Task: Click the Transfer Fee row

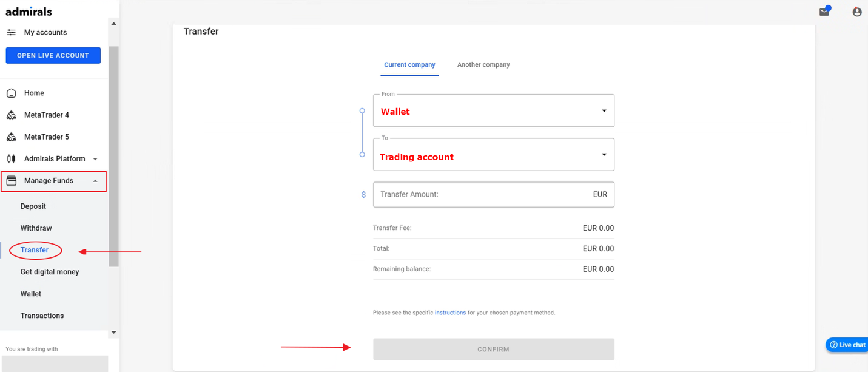Action: pyautogui.click(x=494, y=228)
